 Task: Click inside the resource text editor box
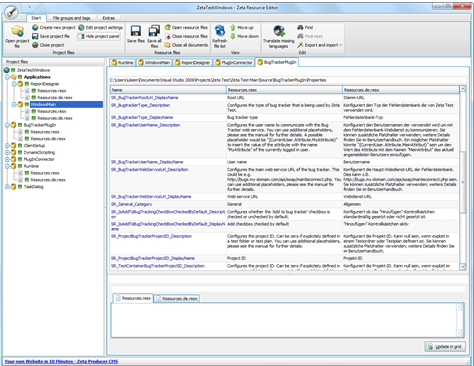(284, 320)
